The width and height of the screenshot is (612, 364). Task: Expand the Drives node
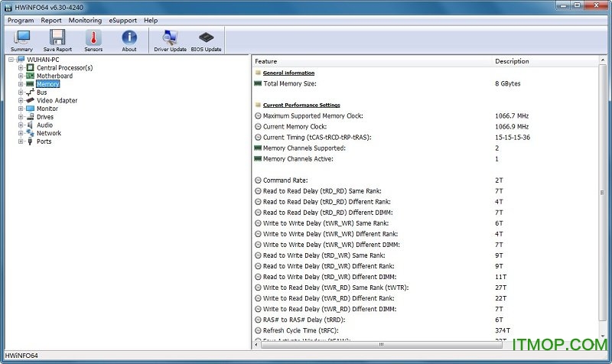pyautogui.click(x=21, y=117)
